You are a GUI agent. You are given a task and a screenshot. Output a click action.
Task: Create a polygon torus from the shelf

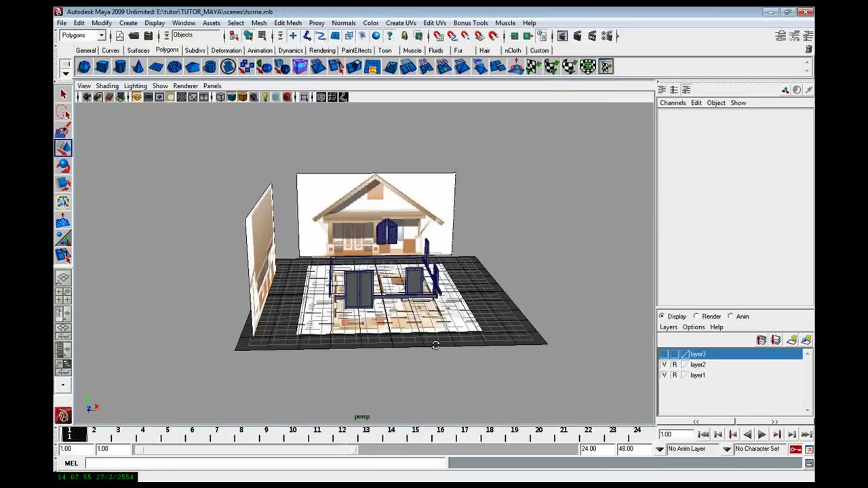[x=174, y=66]
